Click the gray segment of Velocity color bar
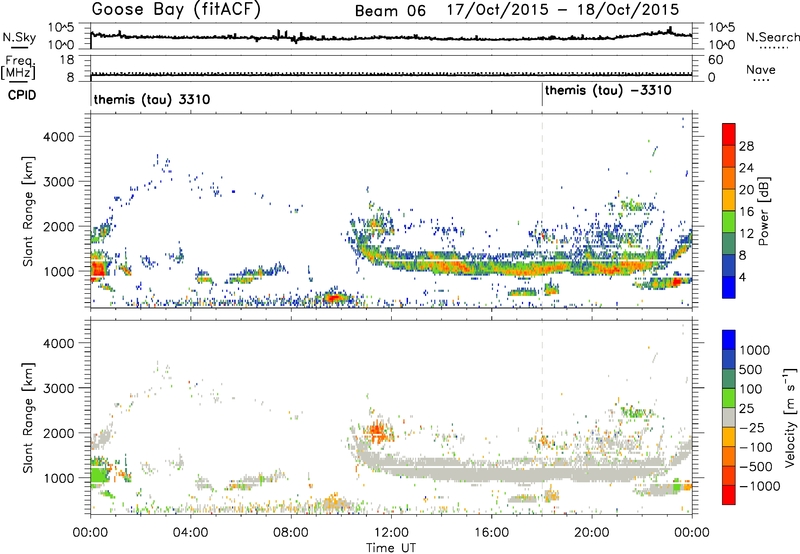The width and height of the screenshot is (800, 554). click(x=729, y=418)
